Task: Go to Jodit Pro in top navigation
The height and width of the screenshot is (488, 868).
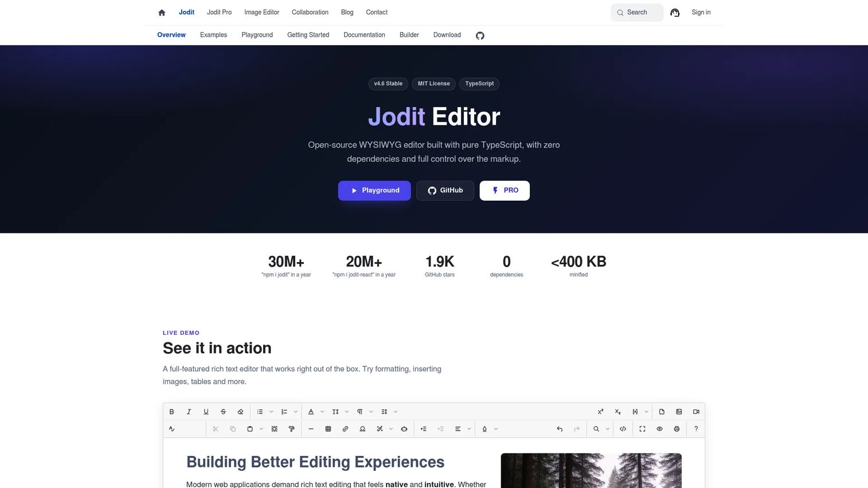Action: click(x=219, y=12)
